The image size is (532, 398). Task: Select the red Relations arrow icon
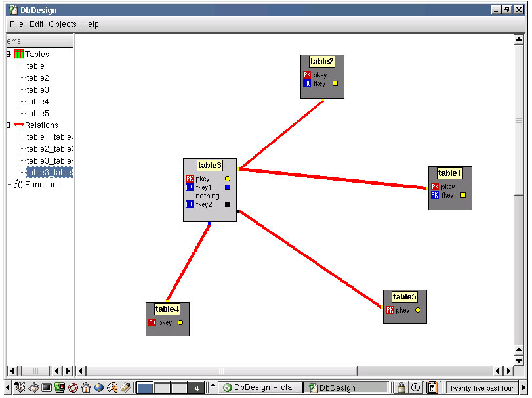point(19,124)
